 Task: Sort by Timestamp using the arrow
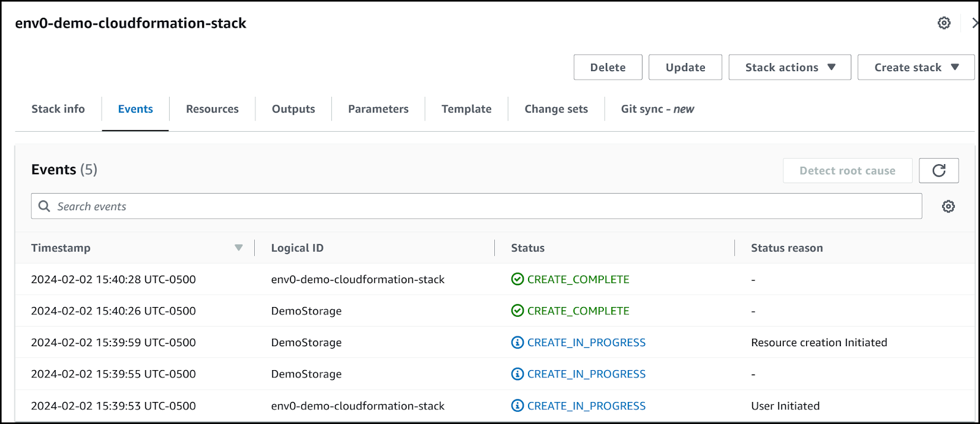tap(239, 248)
